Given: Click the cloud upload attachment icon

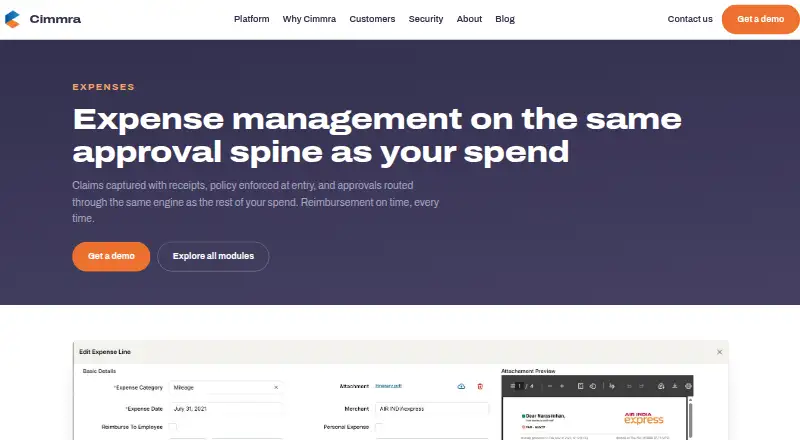Looking at the screenshot, I should (461, 386).
